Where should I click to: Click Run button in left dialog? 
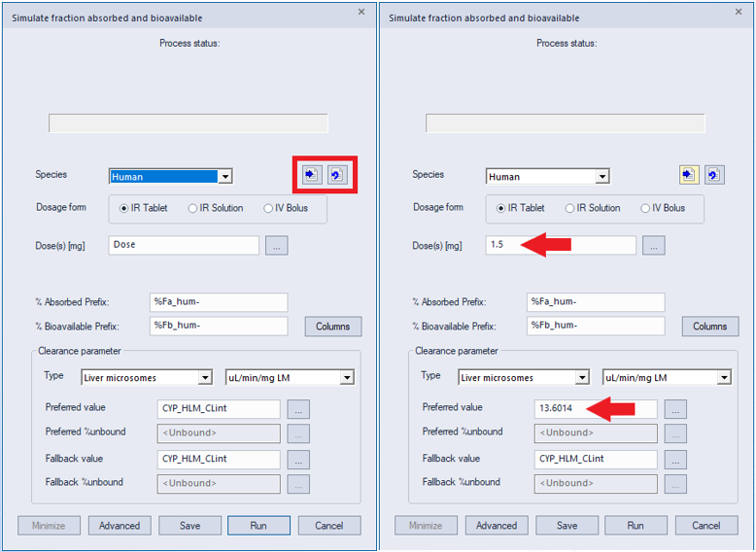(258, 526)
